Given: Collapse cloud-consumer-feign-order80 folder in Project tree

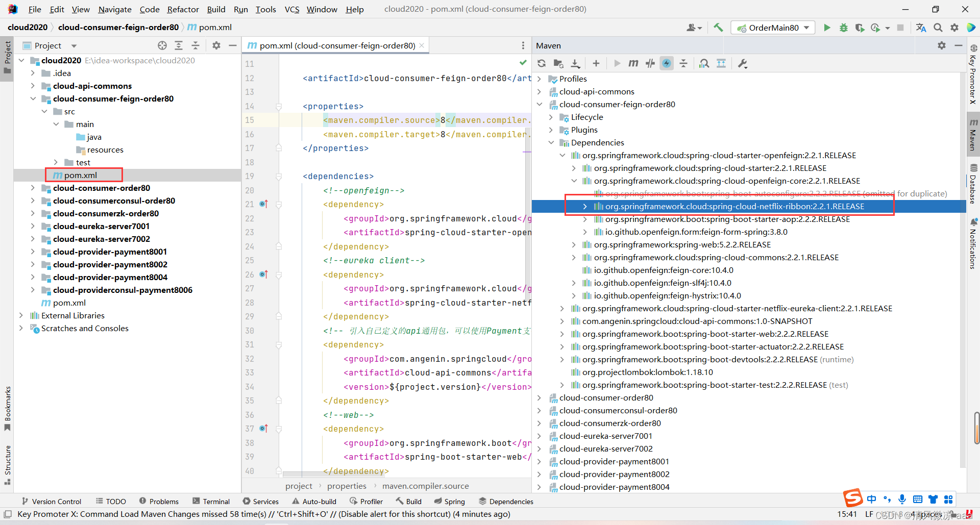Looking at the screenshot, I should pyautogui.click(x=33, y=98).
